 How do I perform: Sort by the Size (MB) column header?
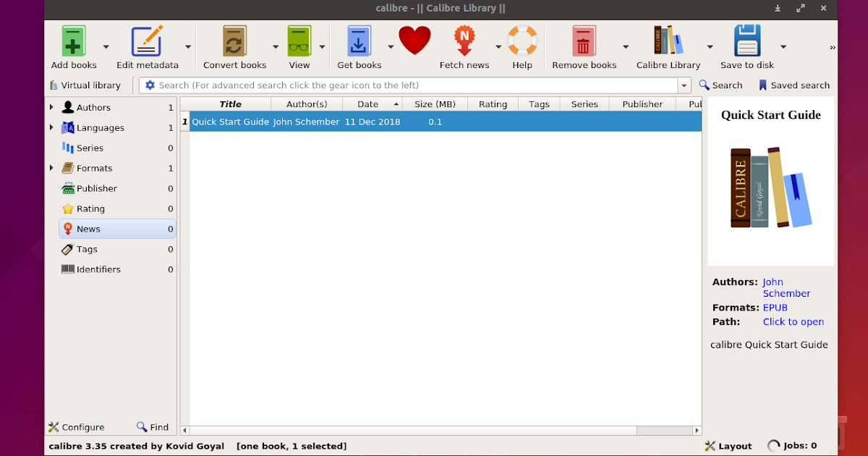[435, 104]
